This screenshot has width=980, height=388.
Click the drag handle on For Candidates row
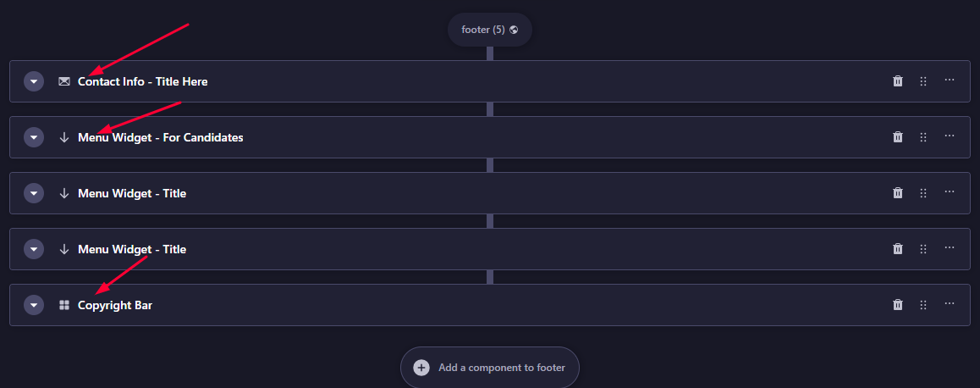coord(923,137)
